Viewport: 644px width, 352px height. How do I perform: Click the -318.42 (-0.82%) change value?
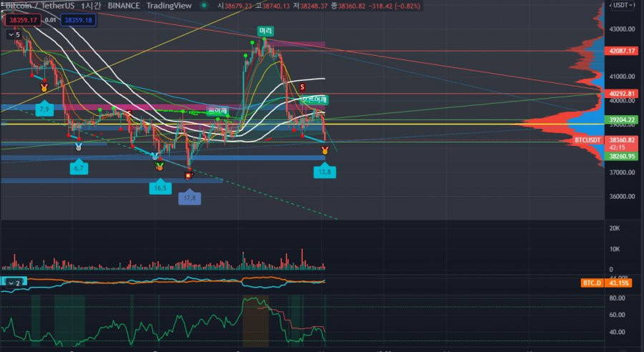[x=394, y=6]
